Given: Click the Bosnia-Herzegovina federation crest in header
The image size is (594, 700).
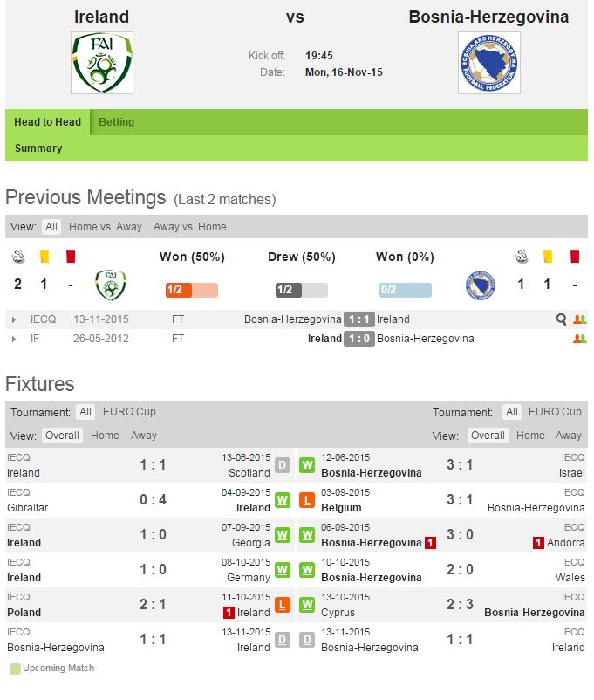Looking at the screenshot, I should click(x=488, y=63).
